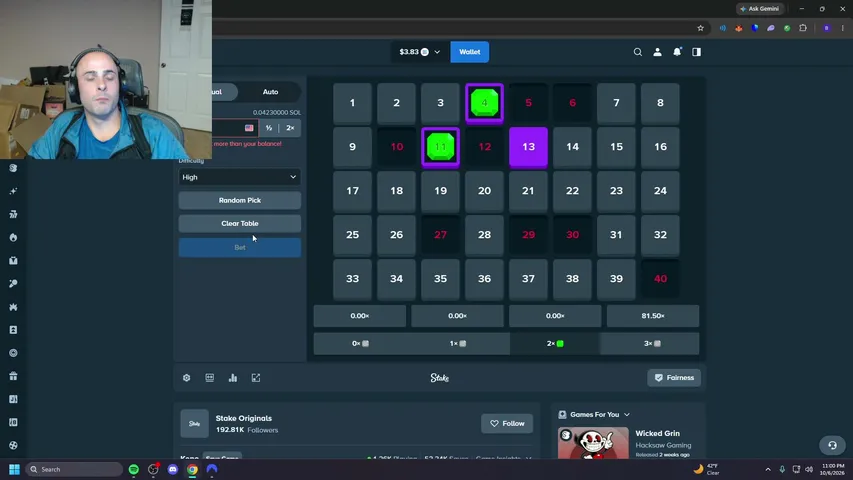Viewport: 853px width, 480px height.
Task: Open Wicked Grin game thumbnail
Action: pyautogui.click(x=593, y=443)
